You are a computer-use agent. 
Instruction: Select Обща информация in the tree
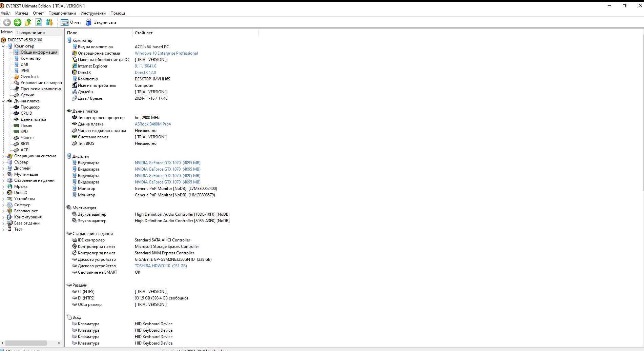coord(39,52)
